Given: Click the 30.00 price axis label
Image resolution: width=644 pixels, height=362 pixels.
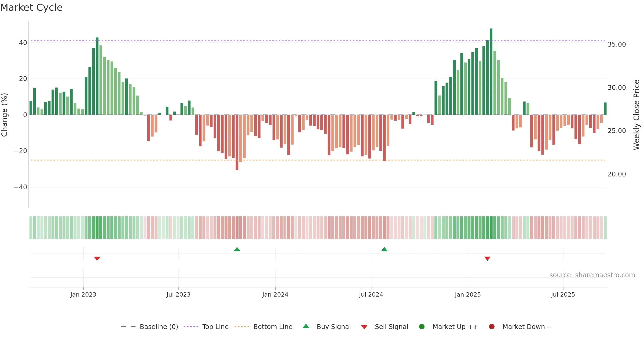Looking at the screenshot, I should pos(617,87).
